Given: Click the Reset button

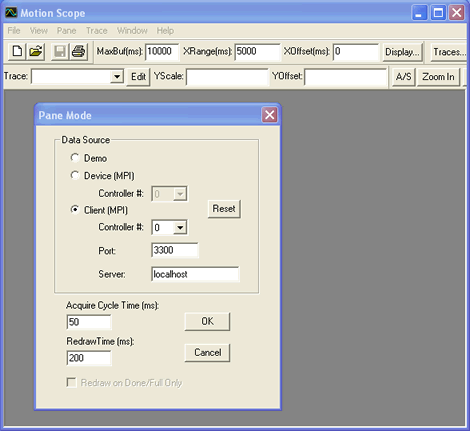Looking at the screenshot, I should [x=224, y=209].
